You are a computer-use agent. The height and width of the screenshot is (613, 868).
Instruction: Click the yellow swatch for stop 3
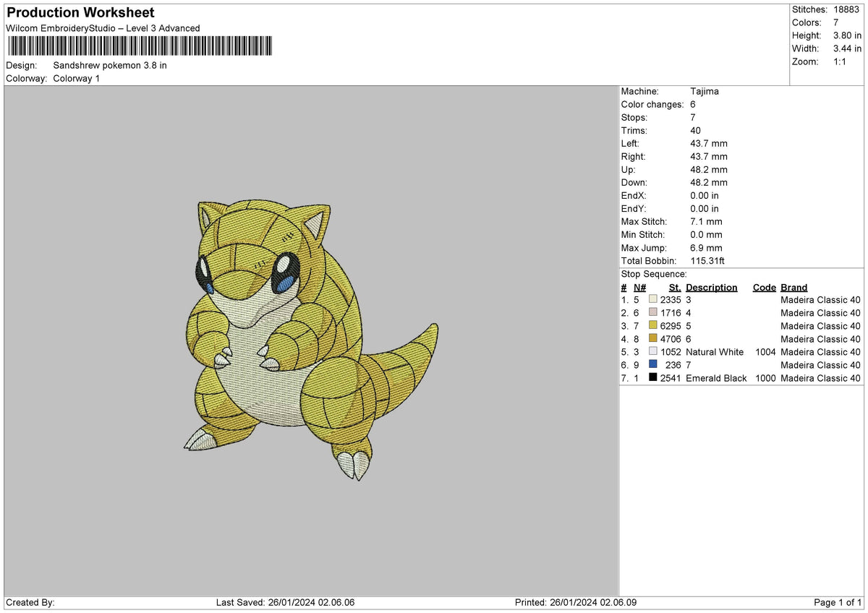point(653,326)
